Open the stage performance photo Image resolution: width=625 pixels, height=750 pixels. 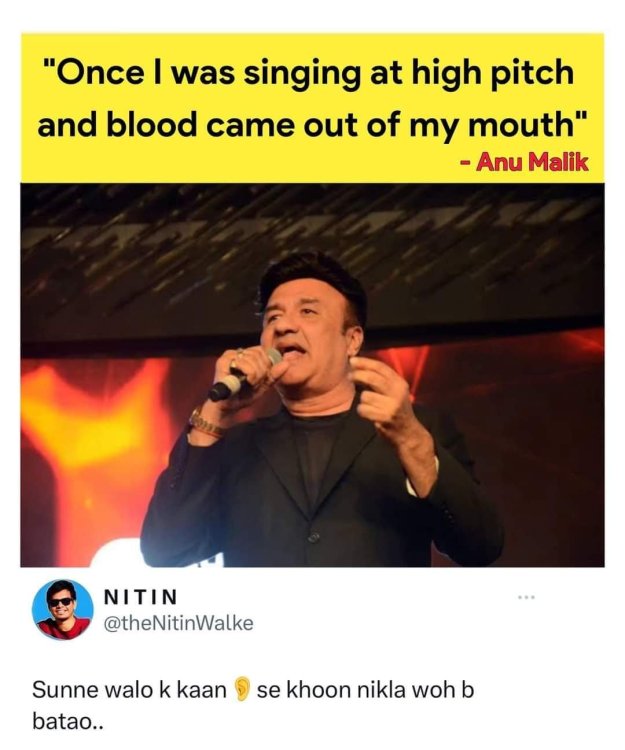coord(312,375)
